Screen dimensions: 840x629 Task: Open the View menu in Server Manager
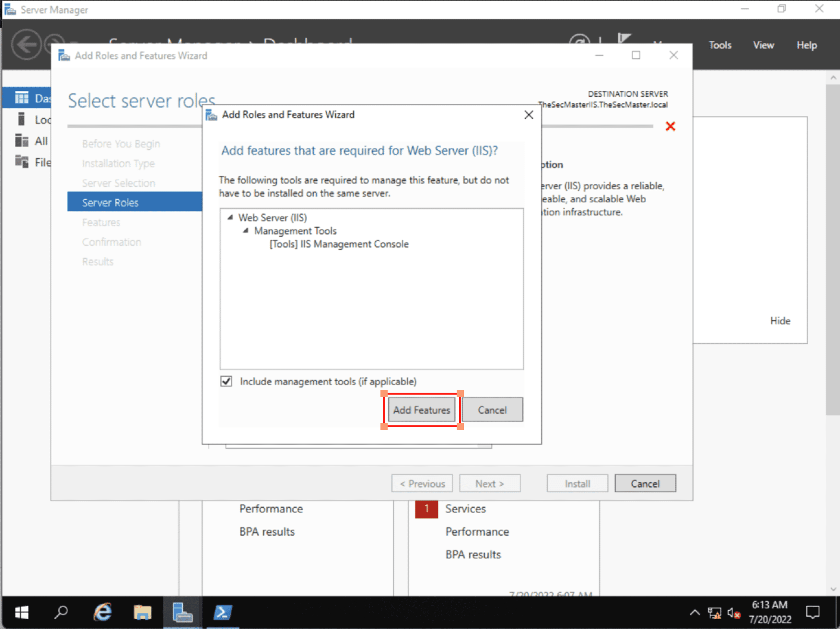coord(763,45)
